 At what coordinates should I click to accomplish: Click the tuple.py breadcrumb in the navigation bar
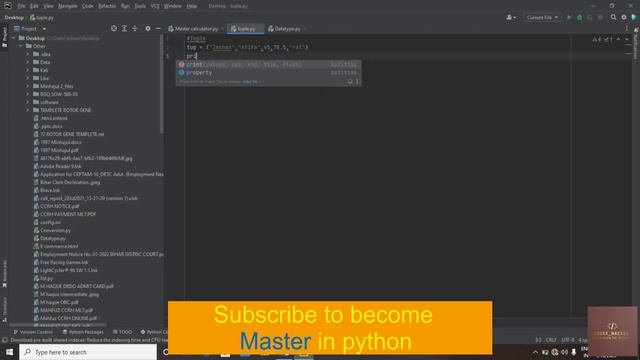coord(42,18)
